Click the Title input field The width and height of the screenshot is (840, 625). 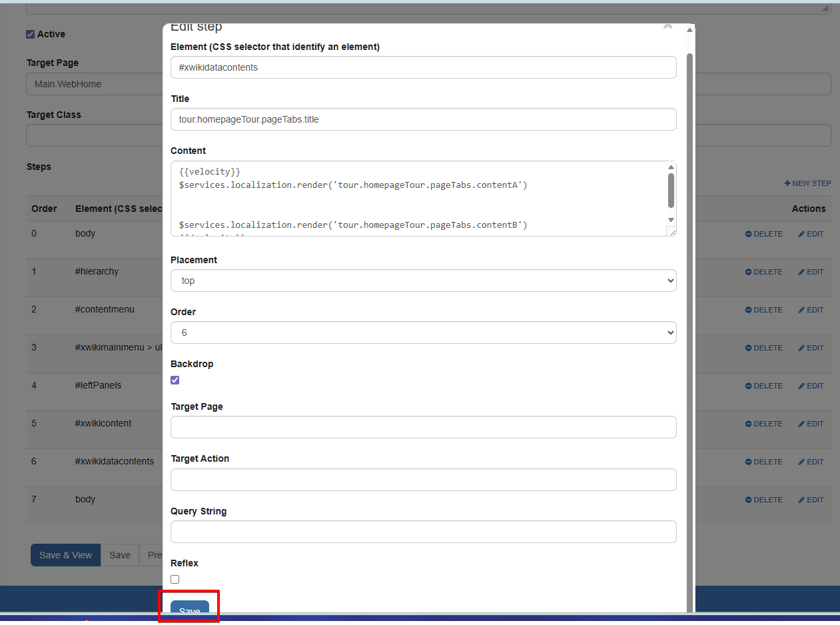point(423,119)
